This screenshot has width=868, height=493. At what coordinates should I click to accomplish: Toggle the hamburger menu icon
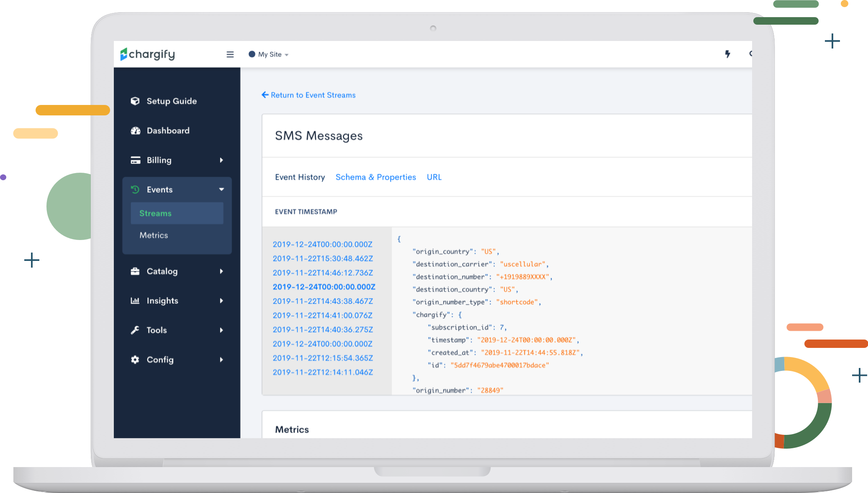click(x=230, y=54)
